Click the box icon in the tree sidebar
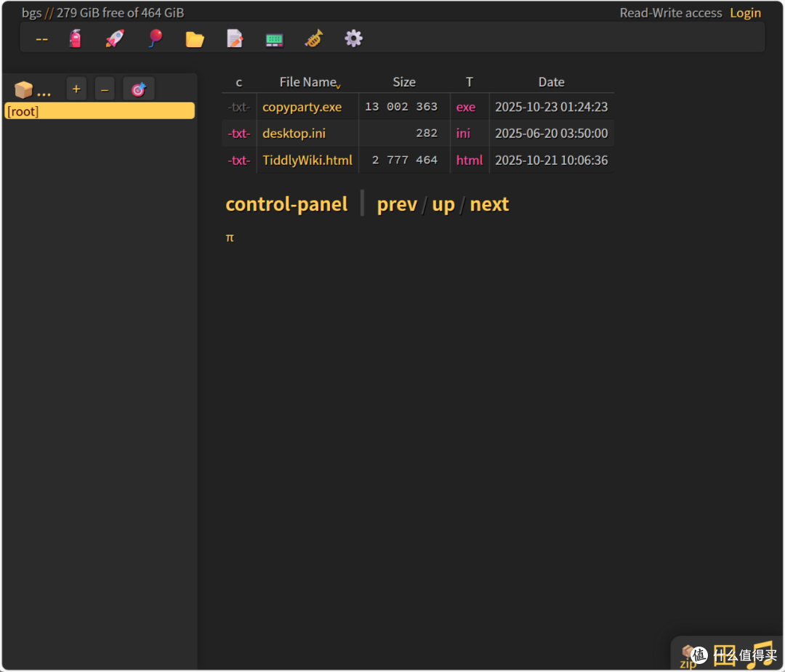The height and width of the screenshot is (672, 785). tap(23, 89)
